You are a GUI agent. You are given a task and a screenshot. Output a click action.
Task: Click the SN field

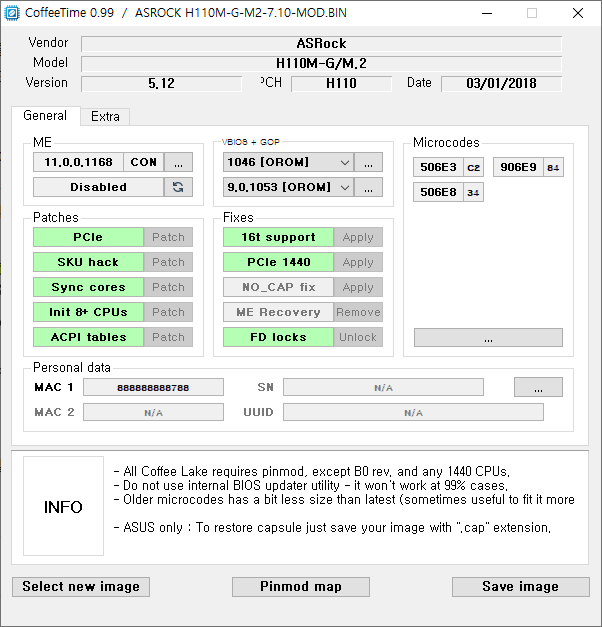(x=383, y=387)
